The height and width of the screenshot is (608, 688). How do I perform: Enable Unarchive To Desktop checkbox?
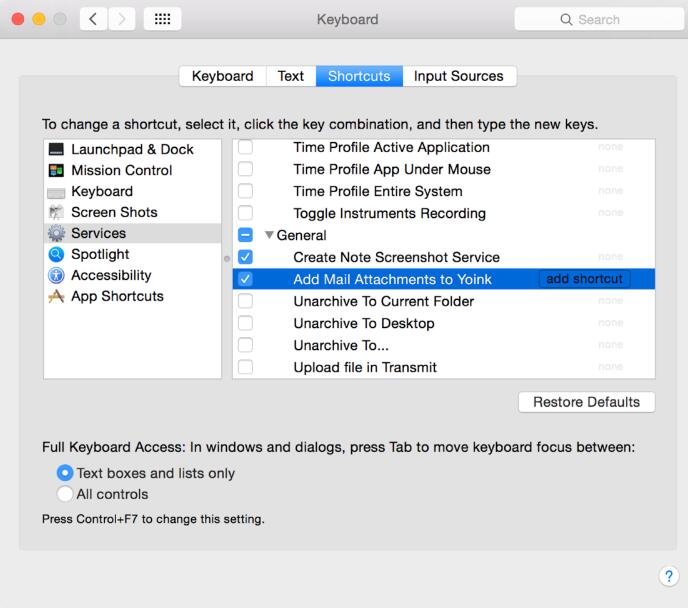pos(245,323)
